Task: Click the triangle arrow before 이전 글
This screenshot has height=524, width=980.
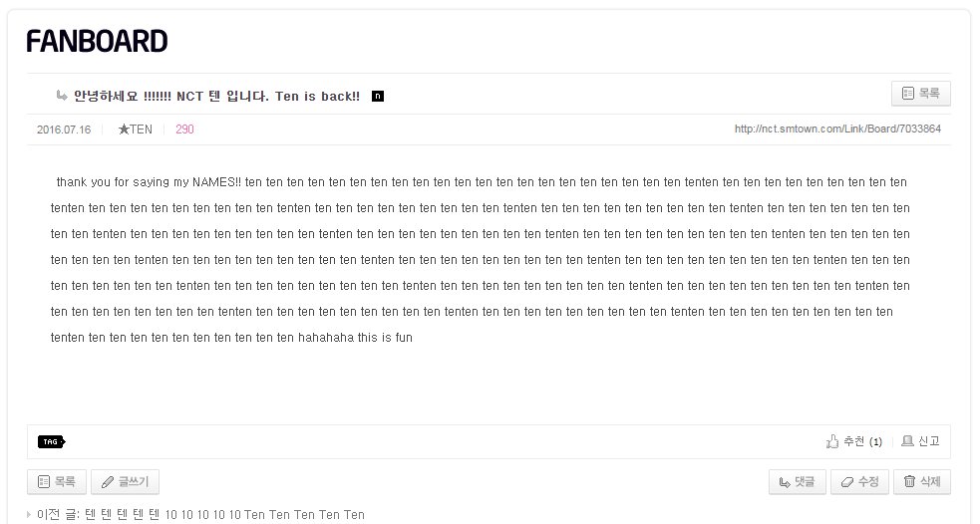Action: point(29,515)
